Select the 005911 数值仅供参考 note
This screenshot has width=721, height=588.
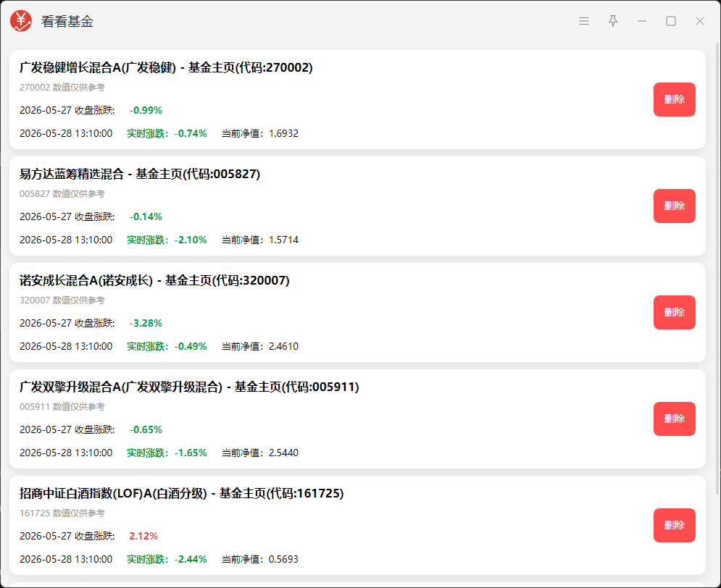click(62, 407)
